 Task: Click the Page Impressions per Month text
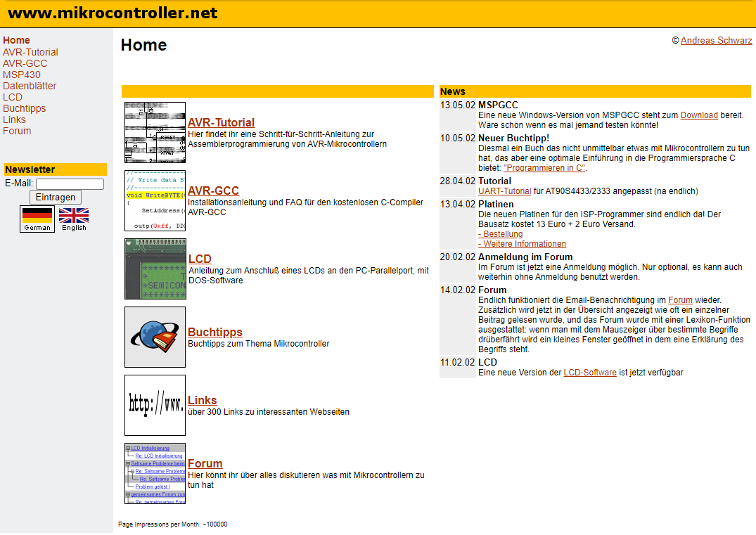point(172,524)
